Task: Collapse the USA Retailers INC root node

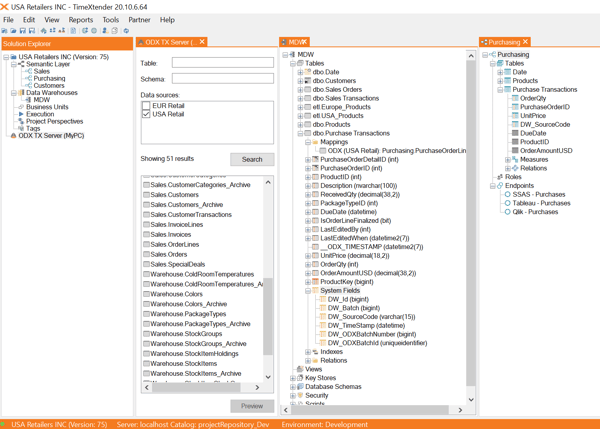Action: click(x=6, y=57)
